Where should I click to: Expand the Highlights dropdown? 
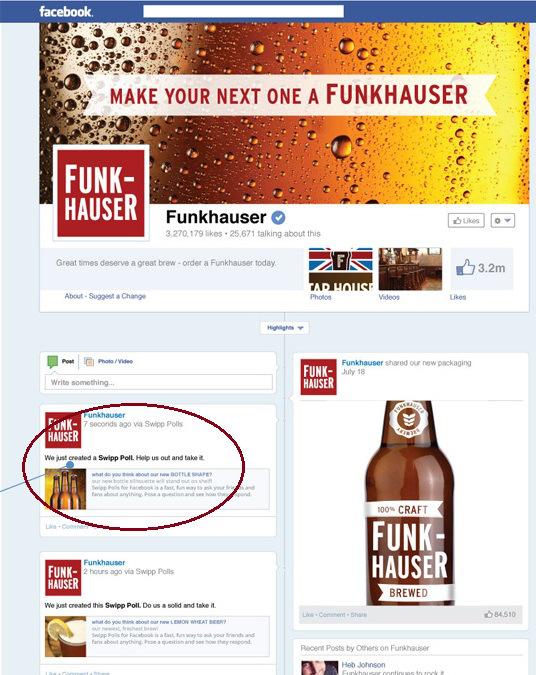pos(285,328)
